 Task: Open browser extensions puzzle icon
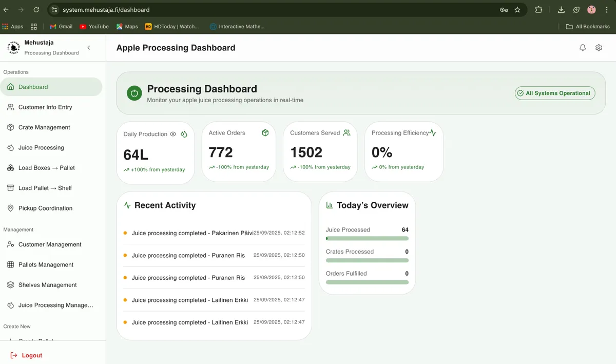click(538, 10)
